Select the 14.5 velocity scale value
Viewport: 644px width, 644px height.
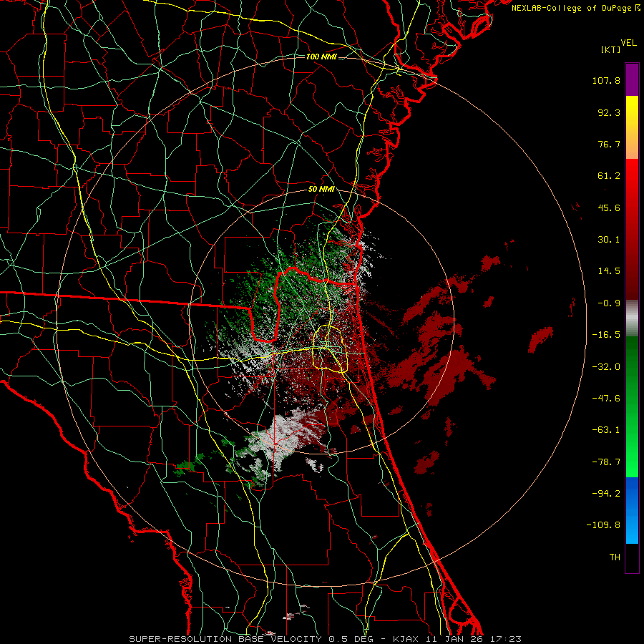[609, 271]
